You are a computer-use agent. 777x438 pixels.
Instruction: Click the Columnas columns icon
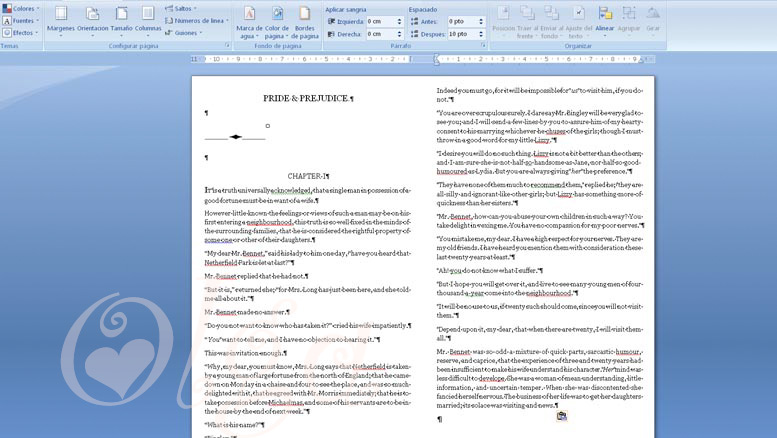coord(148,14)
